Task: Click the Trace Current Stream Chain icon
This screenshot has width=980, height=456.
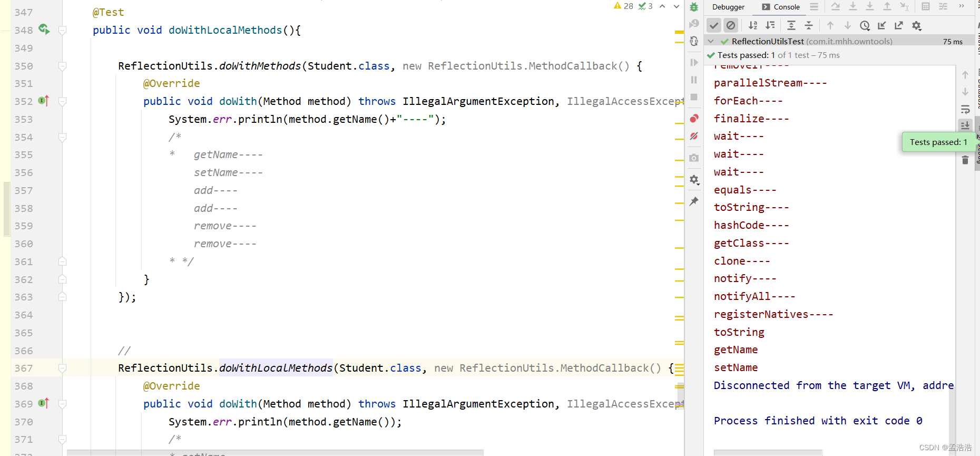Action: coord(943,7)
